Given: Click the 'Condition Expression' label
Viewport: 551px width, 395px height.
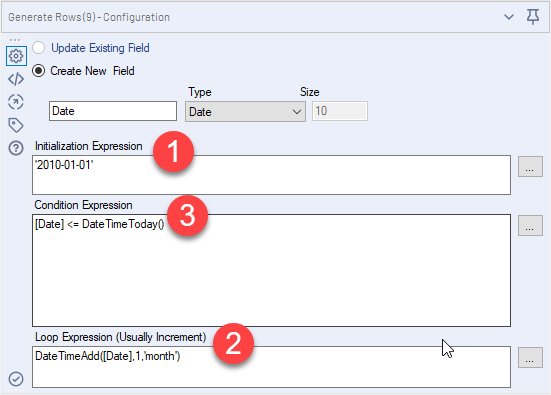Looking at the screenshot, I should tap(83, 205).
